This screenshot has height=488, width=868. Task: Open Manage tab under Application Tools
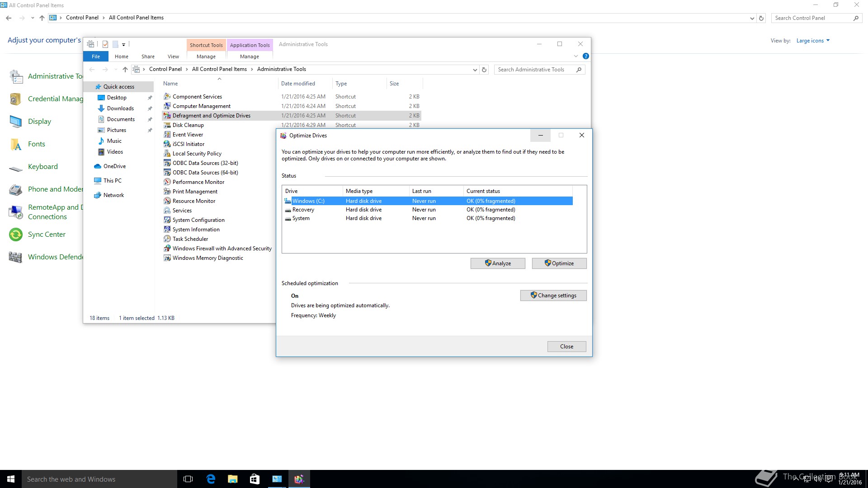pyautogui.click(x=250, y=56)
